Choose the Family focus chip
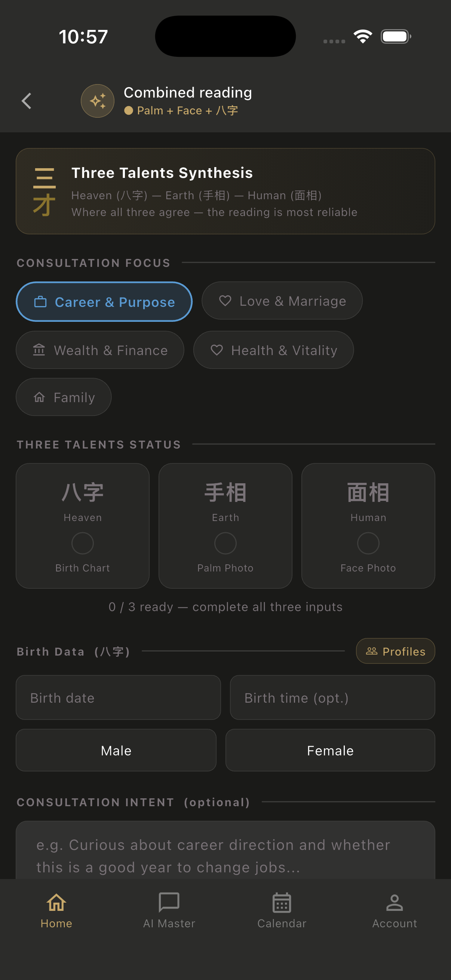Image resolution: width=451 pixels, height=980 pixels. (x=64, y=397)
